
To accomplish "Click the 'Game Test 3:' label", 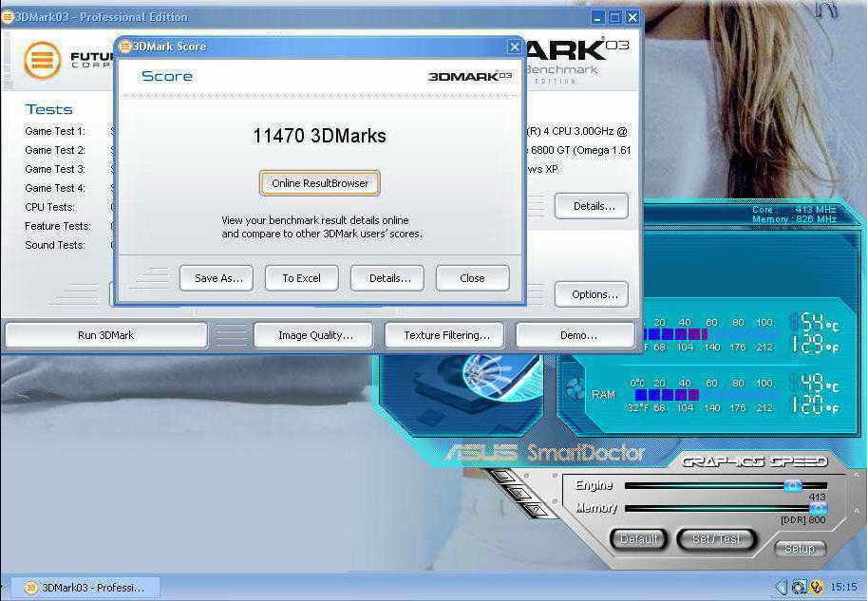I will (55, 169).
